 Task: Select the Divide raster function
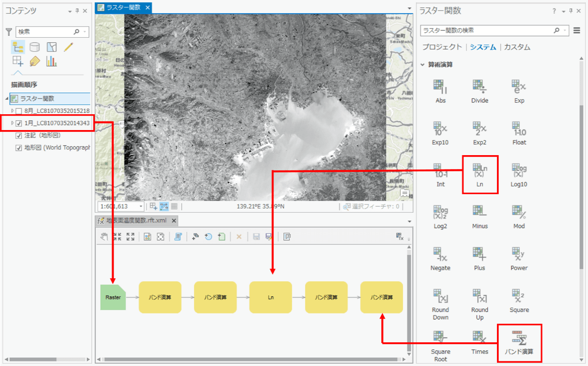[480, 87]
